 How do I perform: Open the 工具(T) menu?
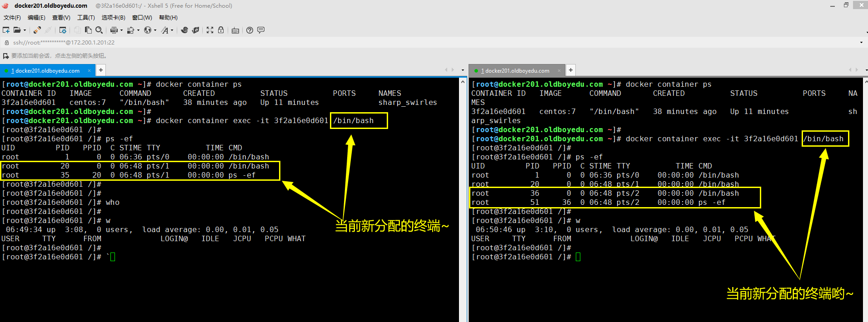coord(86,18)
